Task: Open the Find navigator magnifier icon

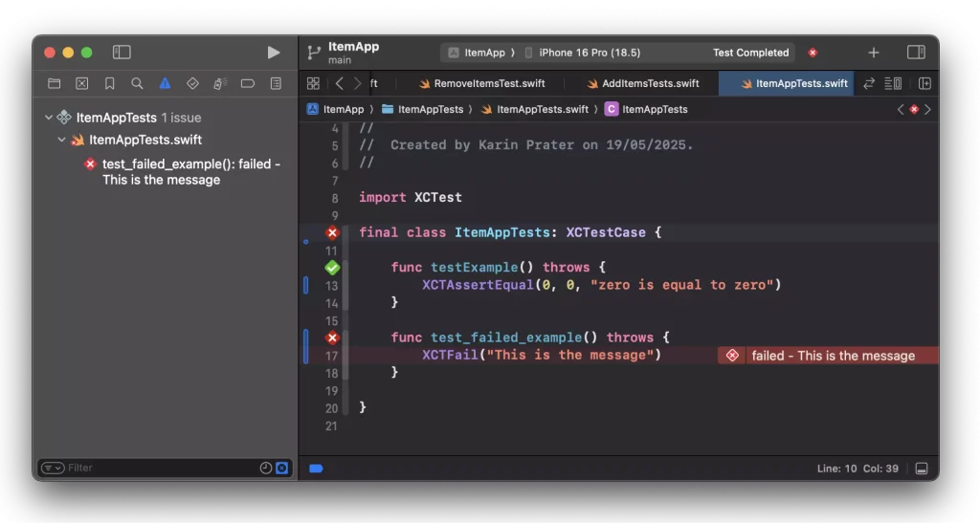Action: (x=137, y=84)
